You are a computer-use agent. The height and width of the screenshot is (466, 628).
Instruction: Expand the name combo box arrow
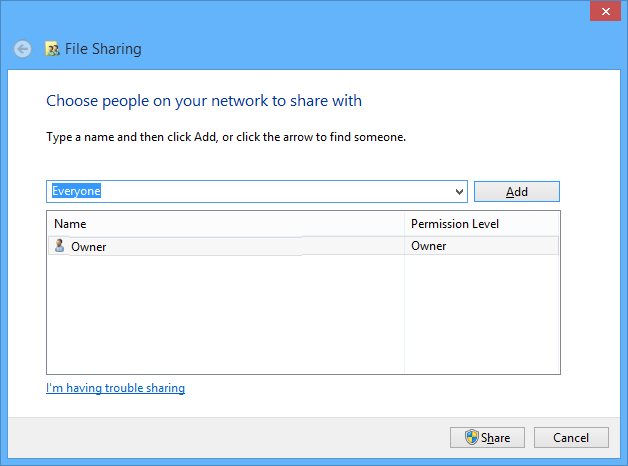click(x=459, y=191)
